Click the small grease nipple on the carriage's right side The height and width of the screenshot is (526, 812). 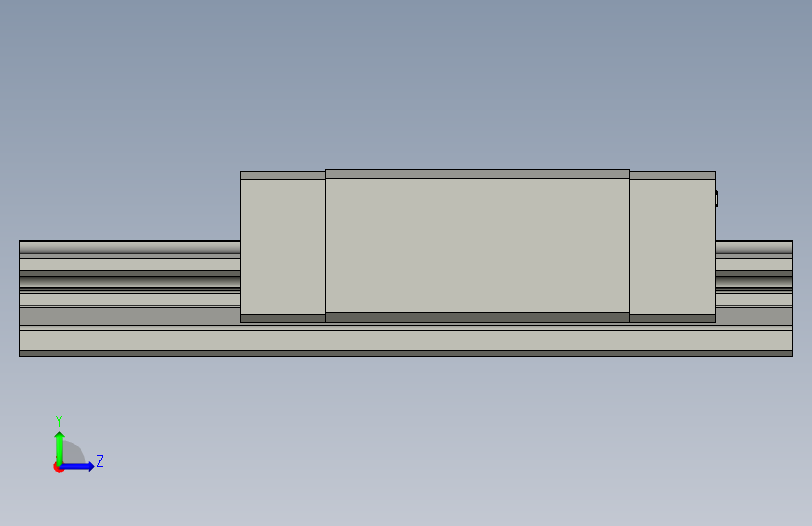[x=716, y=198]
